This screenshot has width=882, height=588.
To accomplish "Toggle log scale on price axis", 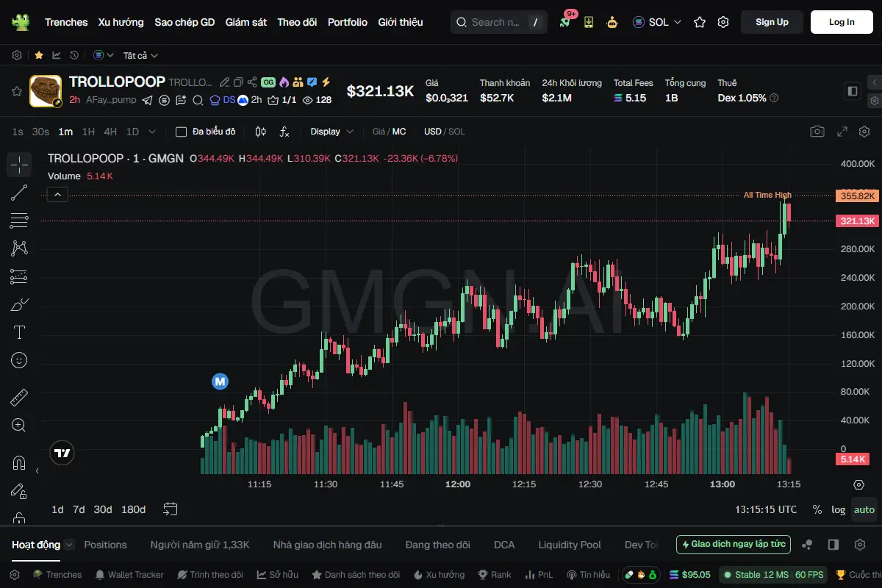I will coord(838,509).
